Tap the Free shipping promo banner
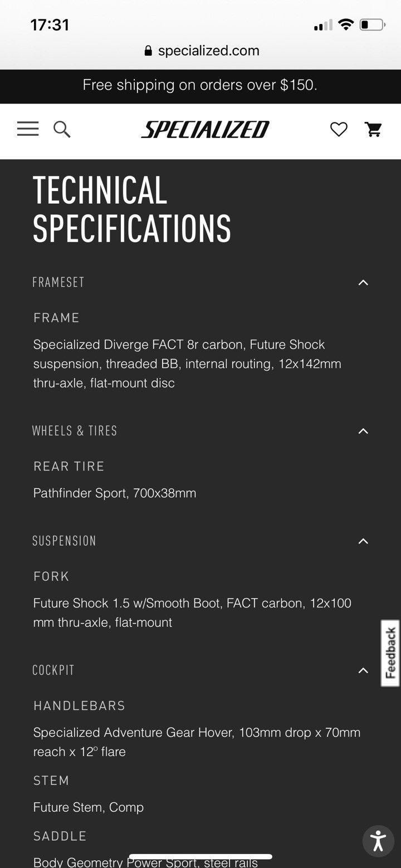 click(200, 85)
